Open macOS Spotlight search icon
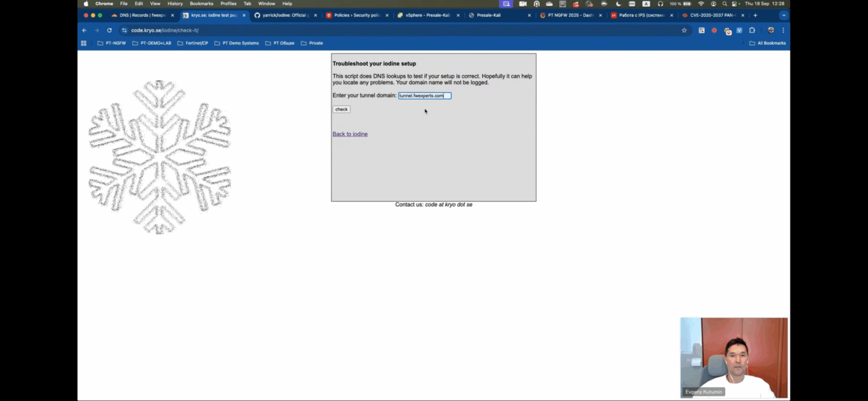The image size is (868, 401). point(724,4)
